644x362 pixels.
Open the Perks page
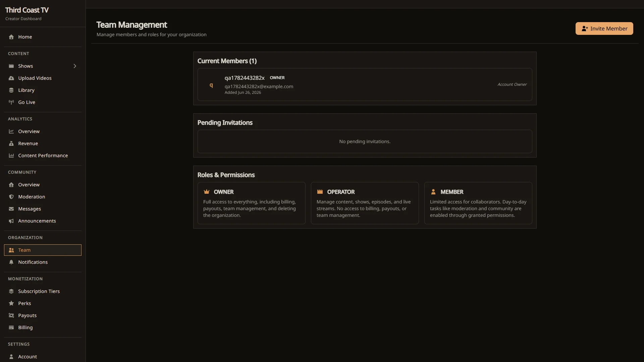click(43, 303)
